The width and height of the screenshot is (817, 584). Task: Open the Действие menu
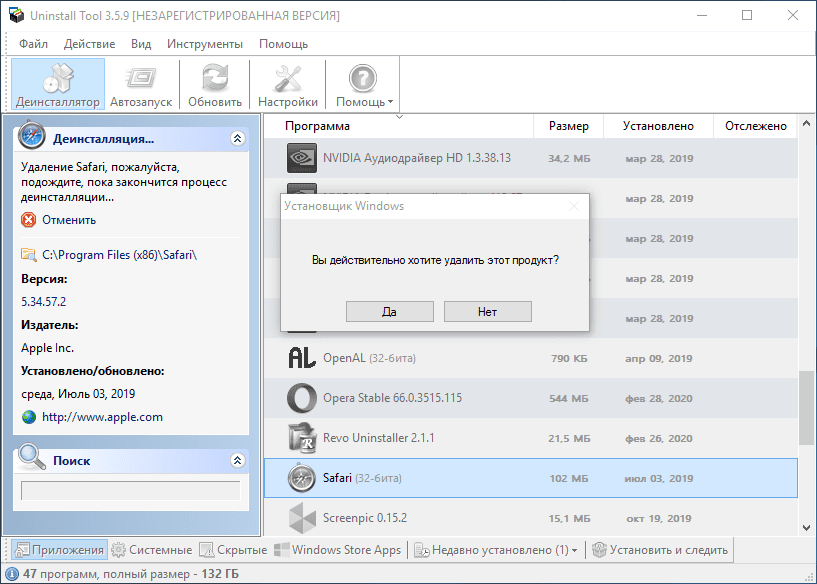[x=89, y=44]
